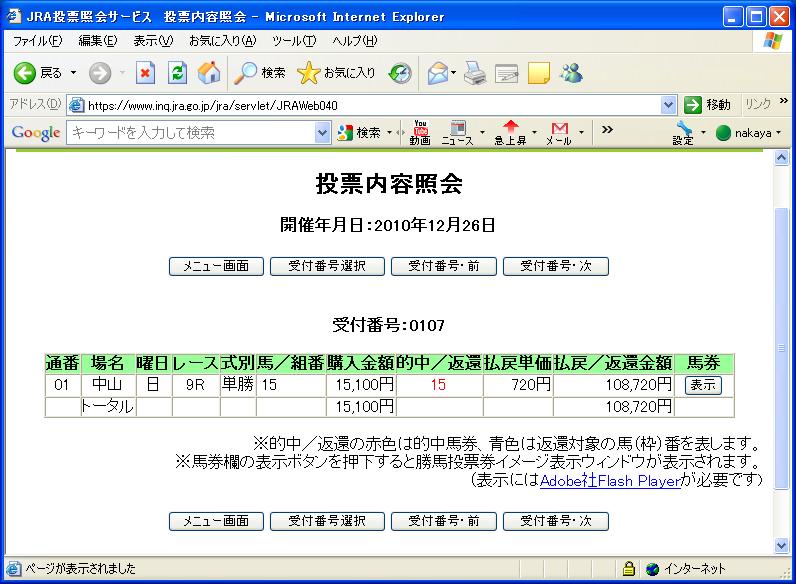Click the Google toolbar logo
The height and width of the screenshot is (584, 796).
click(36, 133)
